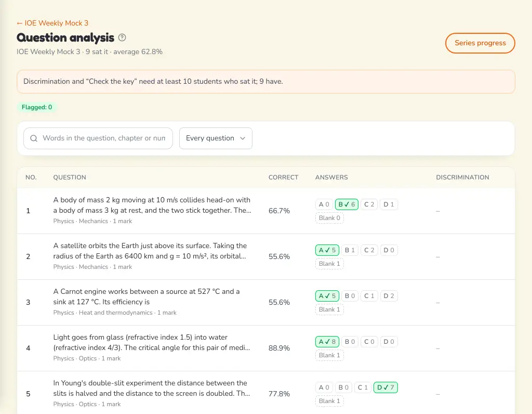Click answer chip D 1 in question 1
Viewport: 532px width, 414px height.
(x=389, y=204)
